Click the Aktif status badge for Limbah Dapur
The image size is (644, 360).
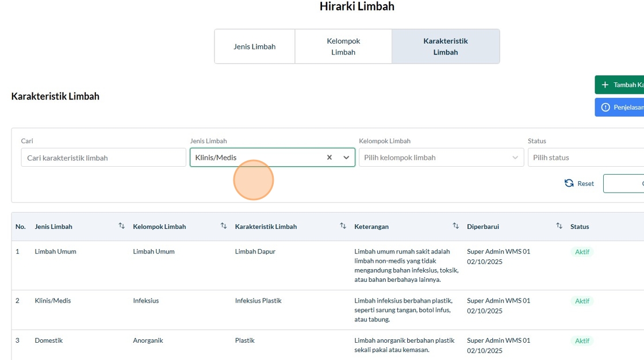click(x=582, y=252)
